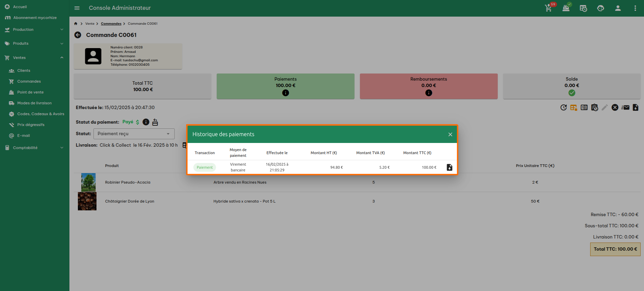
Task: Click the Vente breadcrumb
Action: click(x=90, y=24)
